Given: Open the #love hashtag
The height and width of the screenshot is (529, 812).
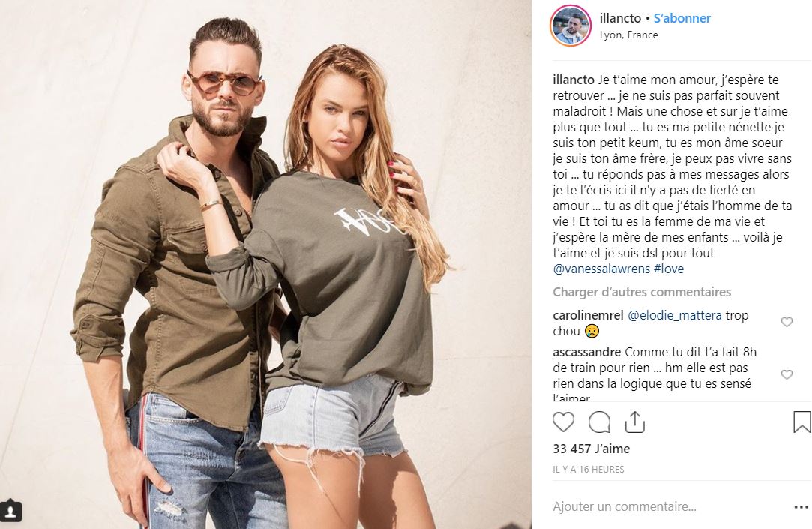Looking at the screenshot, I should [669, 269].
